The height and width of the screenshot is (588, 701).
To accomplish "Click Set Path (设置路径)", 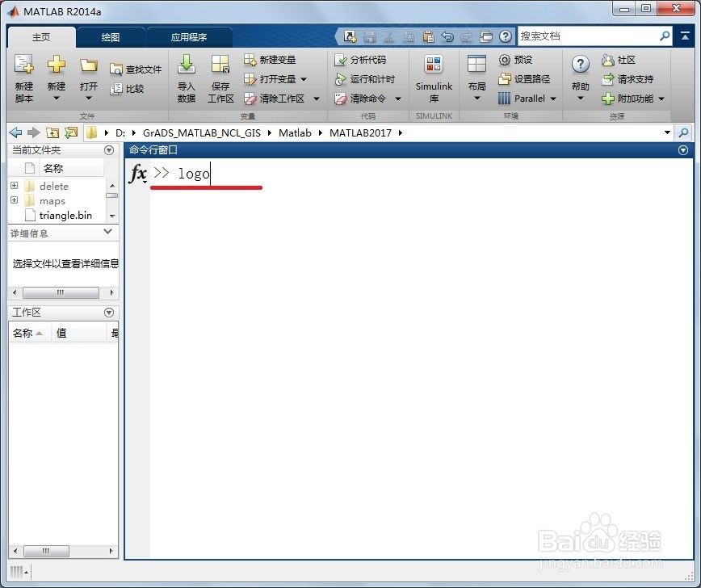I will click(524, 79).
